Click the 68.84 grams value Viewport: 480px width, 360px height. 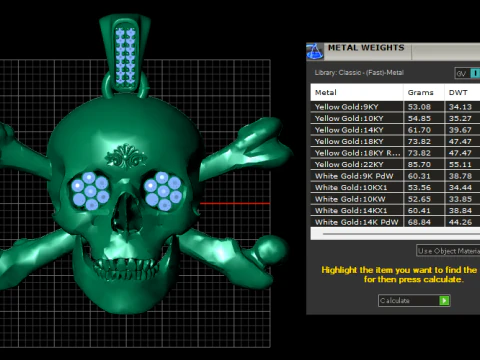coord(419,222)
